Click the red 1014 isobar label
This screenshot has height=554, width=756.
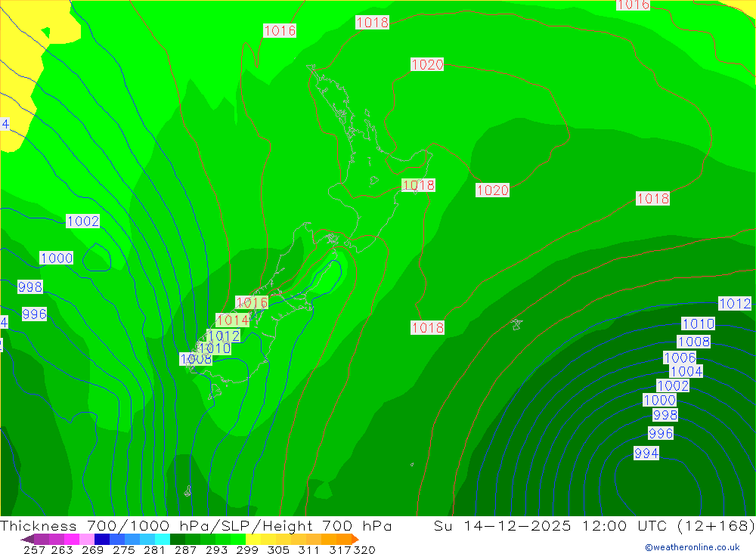click(232, 320)
